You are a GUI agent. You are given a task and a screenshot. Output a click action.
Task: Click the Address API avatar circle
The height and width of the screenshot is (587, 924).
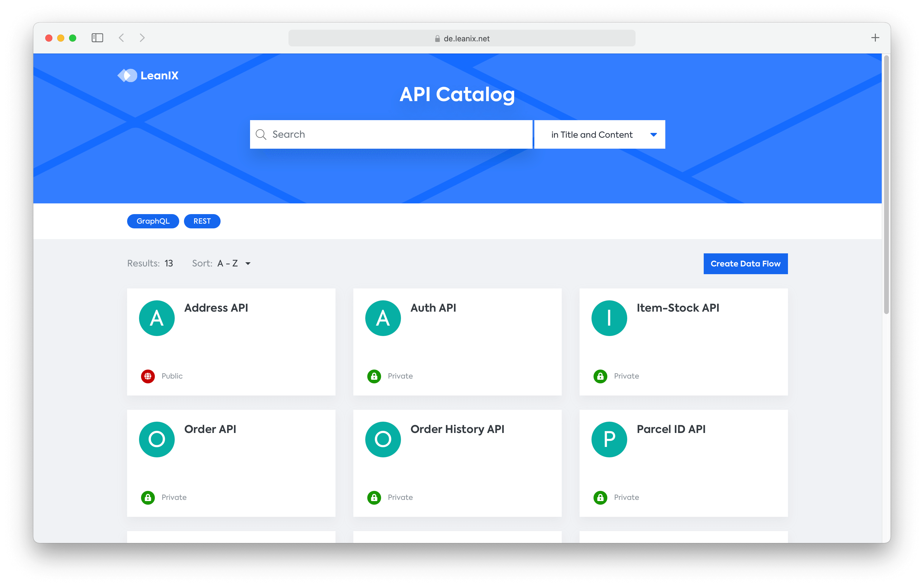click(157, 318)
